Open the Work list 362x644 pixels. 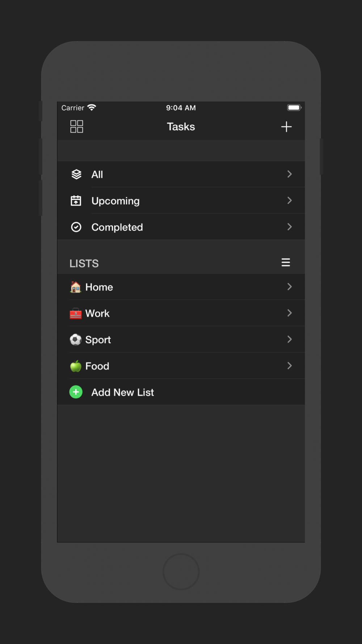[97, 314]
